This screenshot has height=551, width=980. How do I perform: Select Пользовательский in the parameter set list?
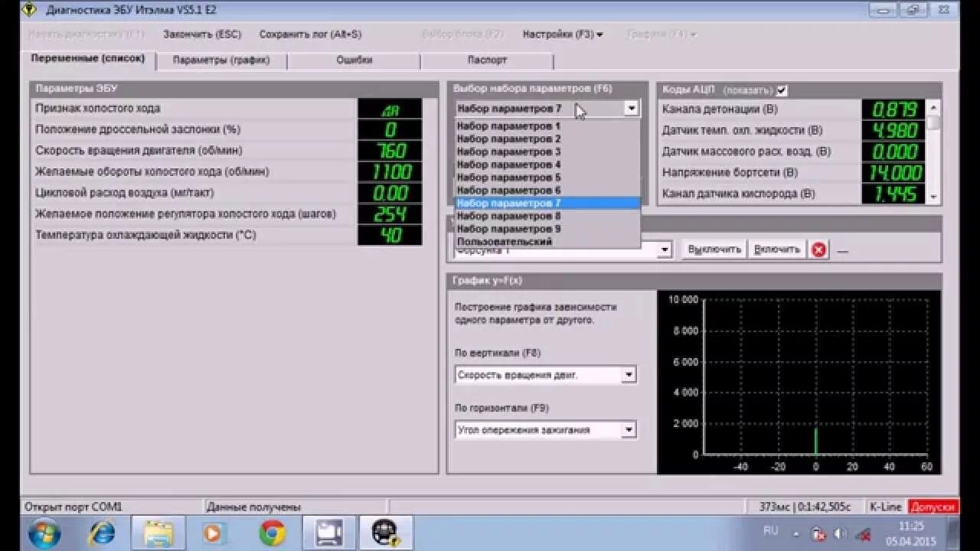[547, 242]
